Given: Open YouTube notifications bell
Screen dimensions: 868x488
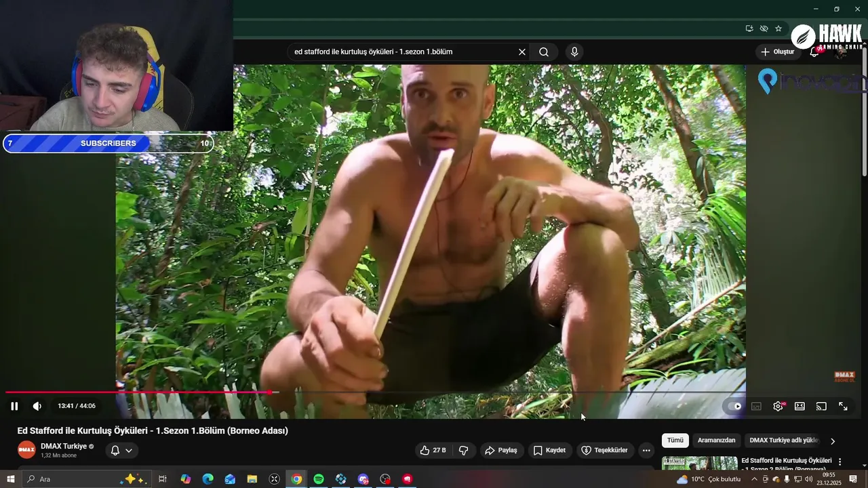Looking at the screenshot, I should [x=814, y=52].
